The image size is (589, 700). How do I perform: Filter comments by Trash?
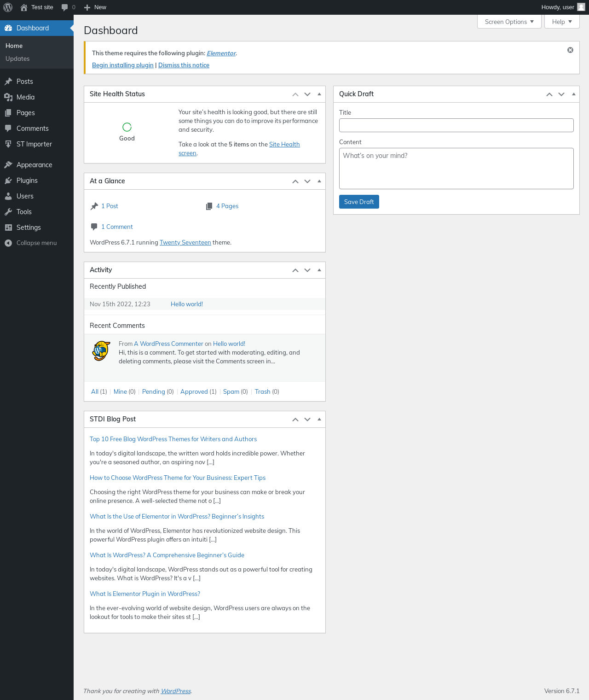tap(262, 392)
